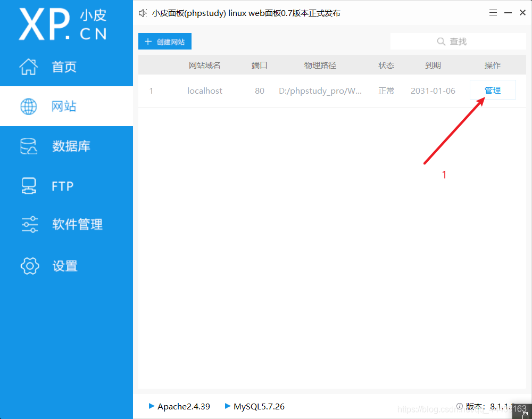Click 管理 button for localhost
The width and height of the screenshot is (532, 419).
[x=493, y=90]
